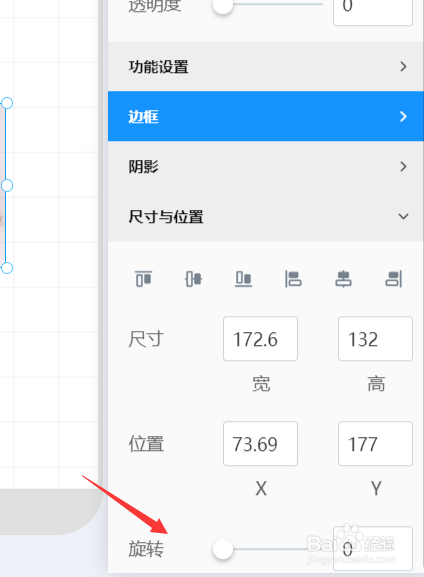Click the X position field 73.69
The height and width of the screenshot is (577, 424).
260,443
